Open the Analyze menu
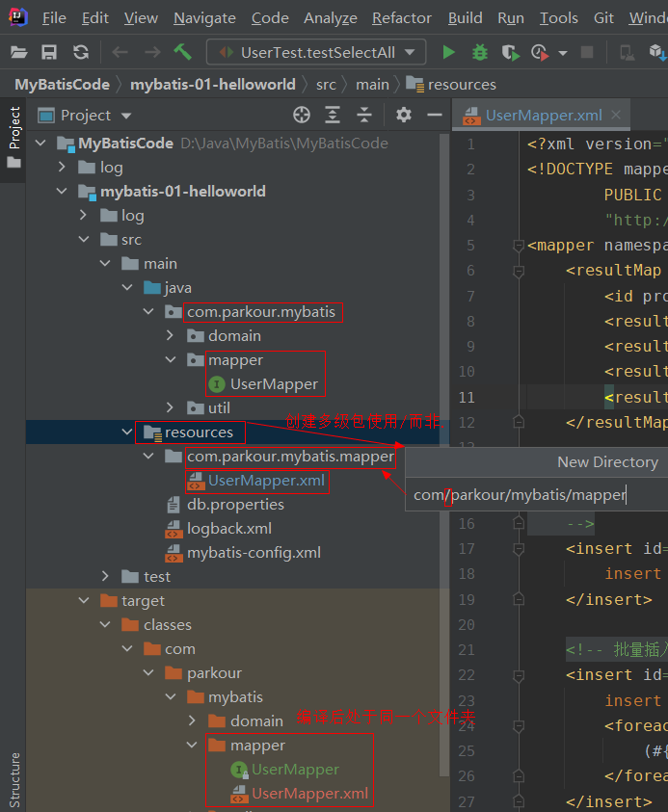The image size is (668, 812). [330, 18]
